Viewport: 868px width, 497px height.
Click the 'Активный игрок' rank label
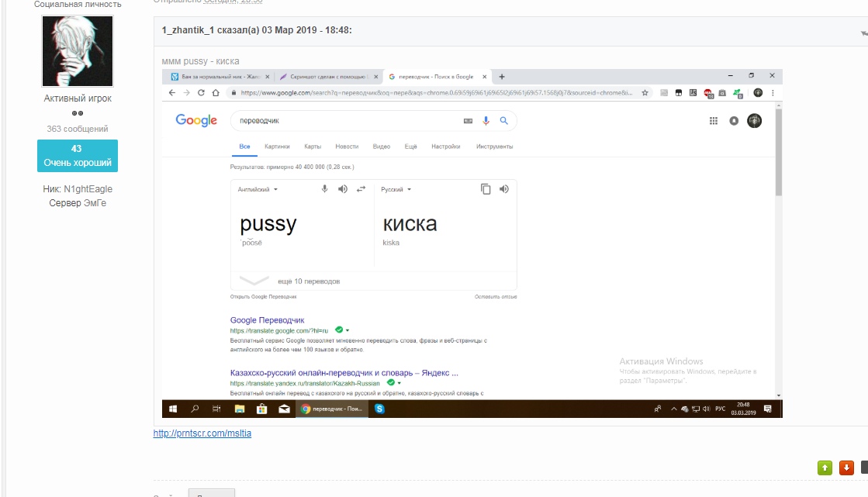tap(78, 98)
